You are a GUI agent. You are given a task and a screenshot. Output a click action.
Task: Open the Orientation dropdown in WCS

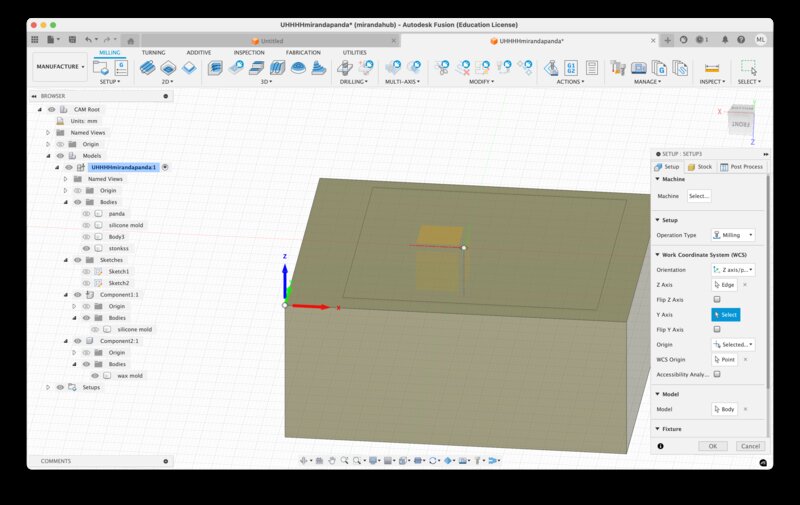[x=732, y=270]
